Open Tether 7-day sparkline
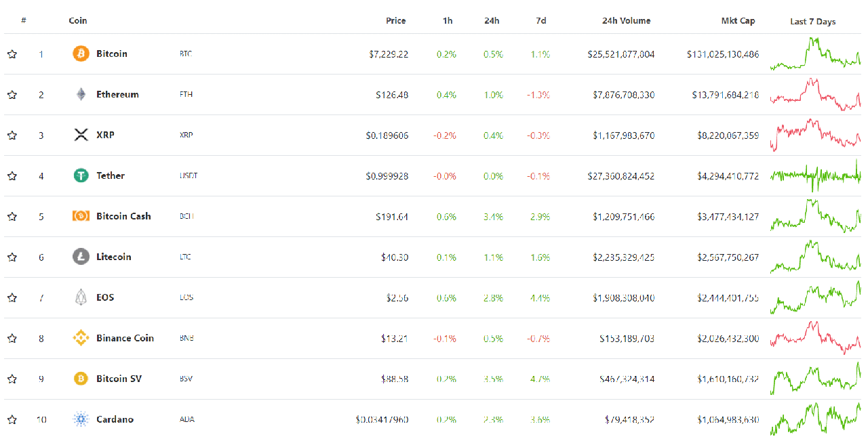 815,176
